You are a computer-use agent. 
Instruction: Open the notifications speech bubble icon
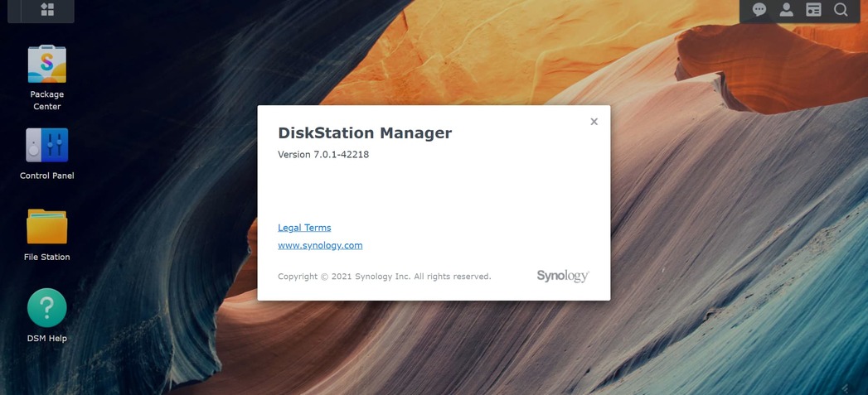[759, 9]
